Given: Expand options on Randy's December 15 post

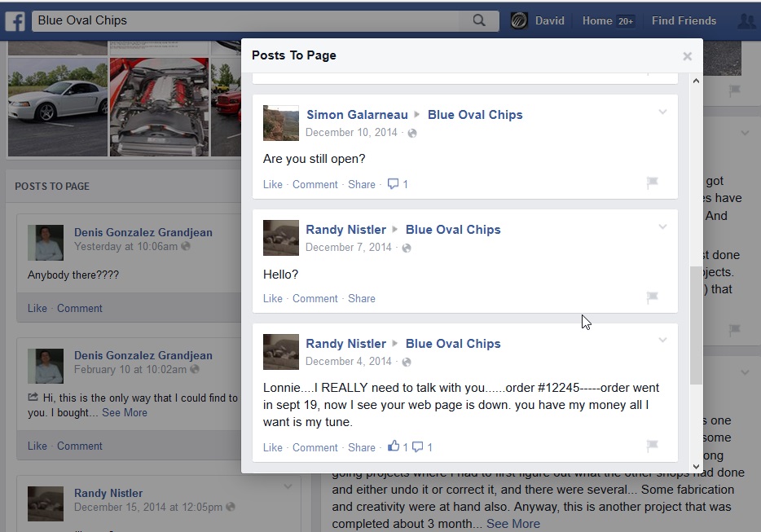Looking at the screenshot, I should [x=288, y=486].
